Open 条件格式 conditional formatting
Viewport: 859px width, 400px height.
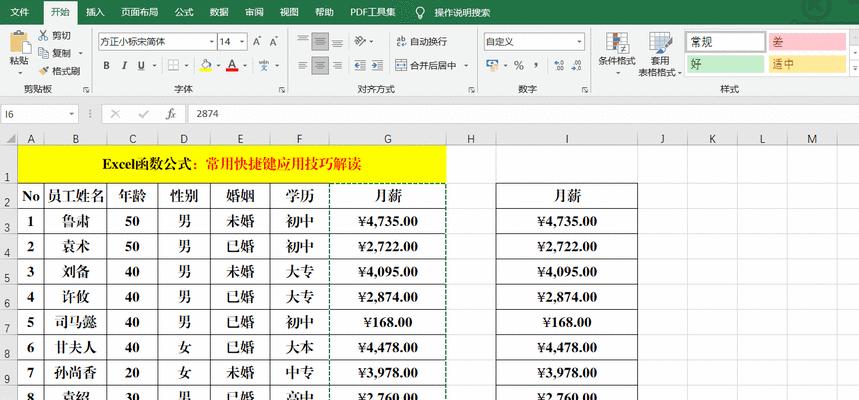pyautogui.click(x=617, y=54)
